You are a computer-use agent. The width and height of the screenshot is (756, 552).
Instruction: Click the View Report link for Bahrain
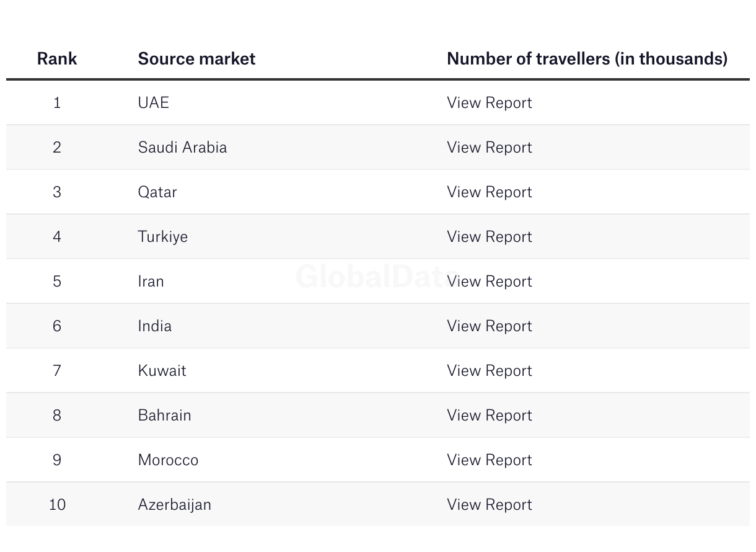489,416
